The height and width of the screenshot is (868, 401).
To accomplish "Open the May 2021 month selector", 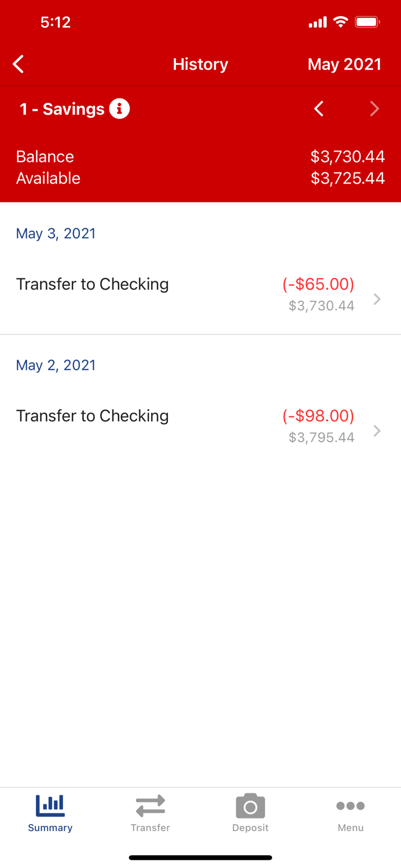I will click(344, 64).
